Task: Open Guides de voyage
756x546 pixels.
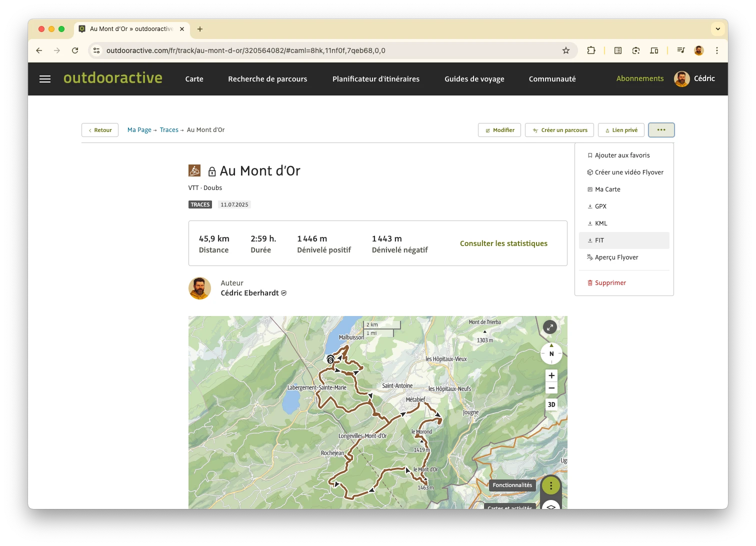Action: point(474,79)
